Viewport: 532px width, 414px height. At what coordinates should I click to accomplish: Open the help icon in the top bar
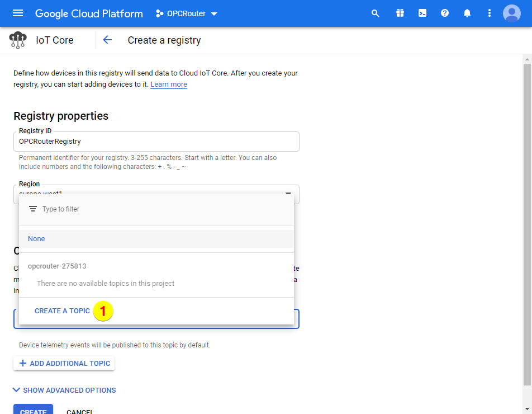pos(444,13)
